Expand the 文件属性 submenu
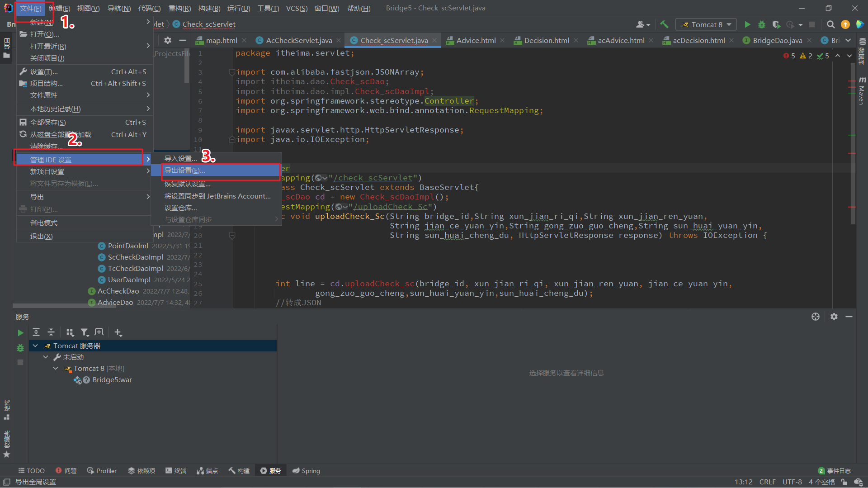This screenshot has width=868, height=488. click(84, 95)
